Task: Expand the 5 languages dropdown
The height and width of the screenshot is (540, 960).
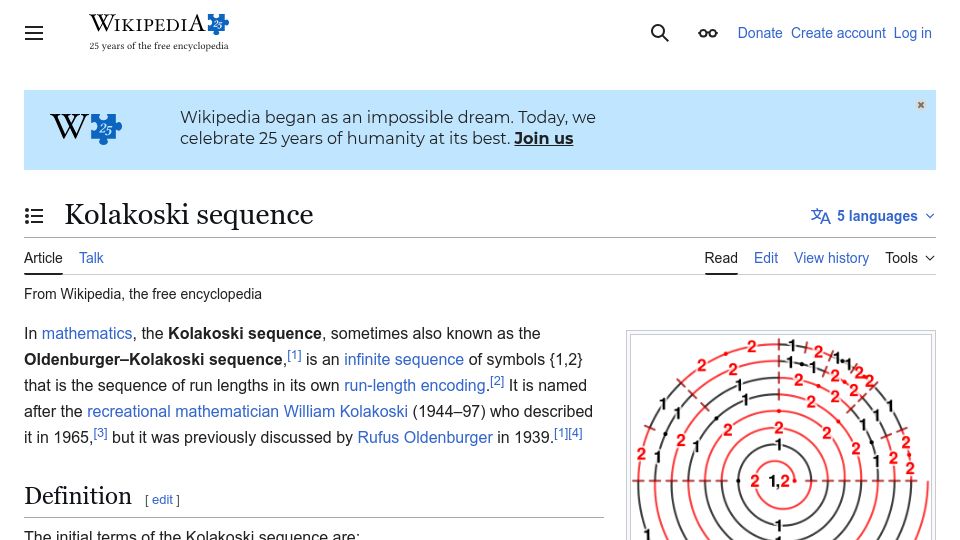Action: point(873,216)
